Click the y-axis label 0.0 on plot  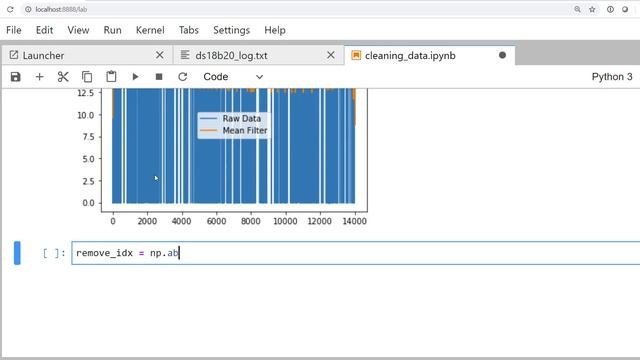coord(88,203)
